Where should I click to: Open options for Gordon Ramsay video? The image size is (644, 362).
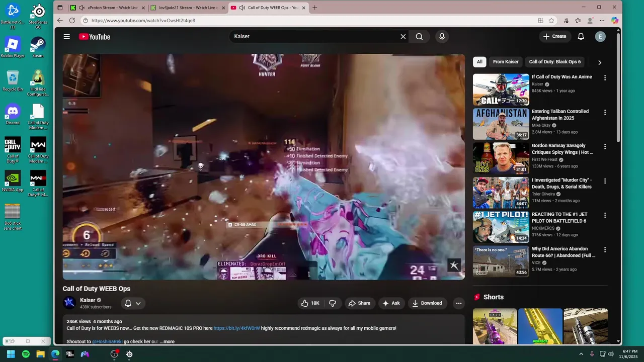click(605, 147)
